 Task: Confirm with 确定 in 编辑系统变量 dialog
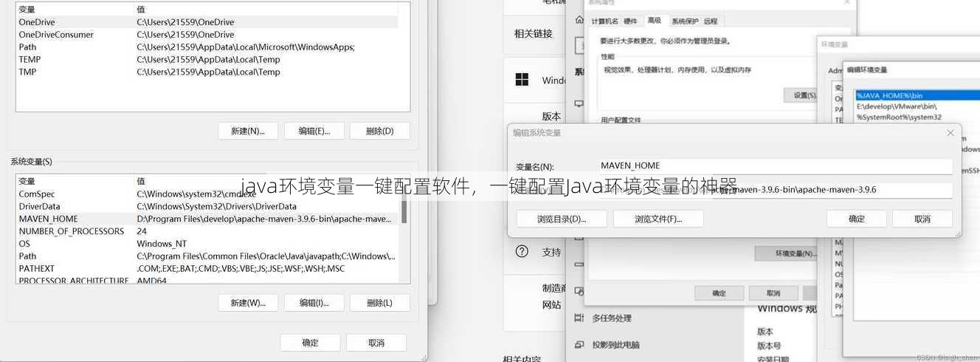pyautogui.click(x=857, y=219)
